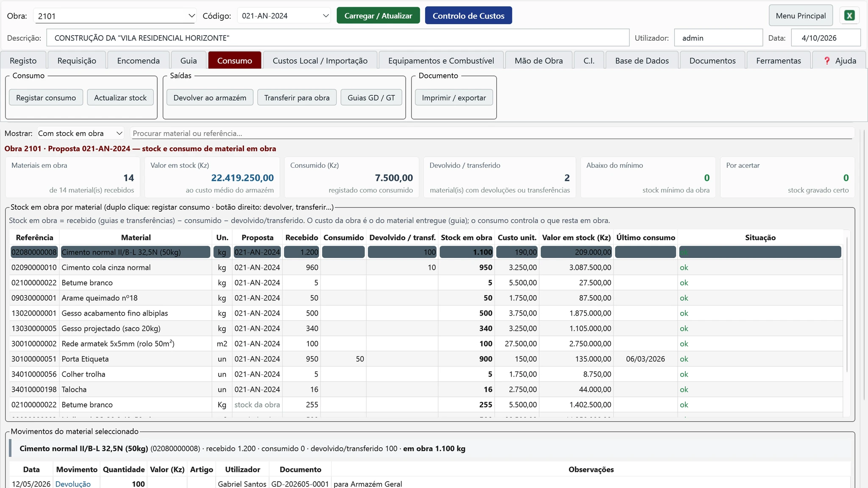Switch to Documentos tab
The width and height of the screenshot is (868, 488).
712,61
